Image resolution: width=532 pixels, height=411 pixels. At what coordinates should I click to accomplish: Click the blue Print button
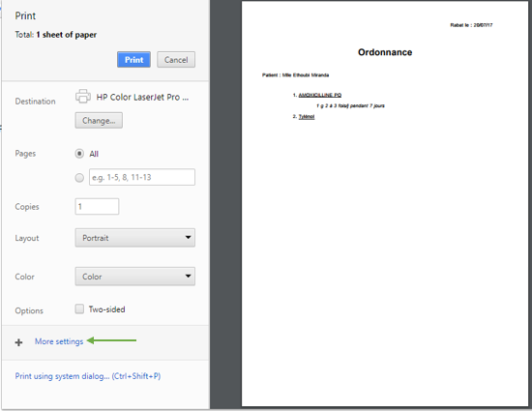tap(133, 60)
